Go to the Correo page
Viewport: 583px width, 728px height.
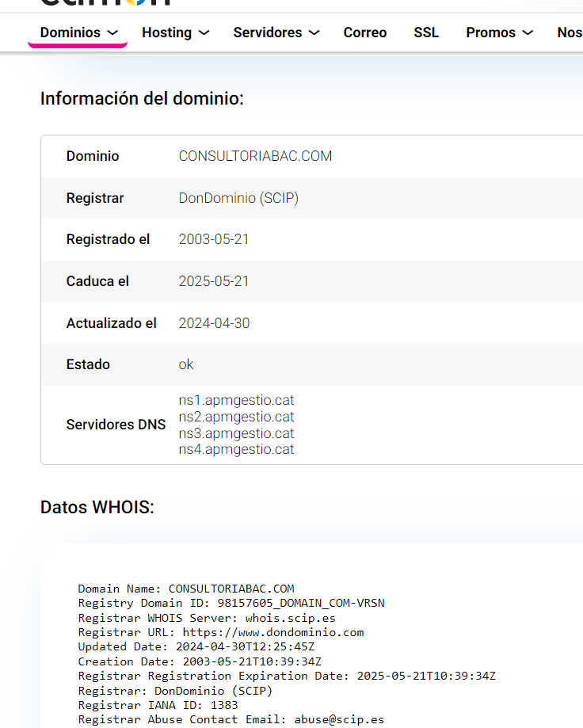[x=365, y=32]
